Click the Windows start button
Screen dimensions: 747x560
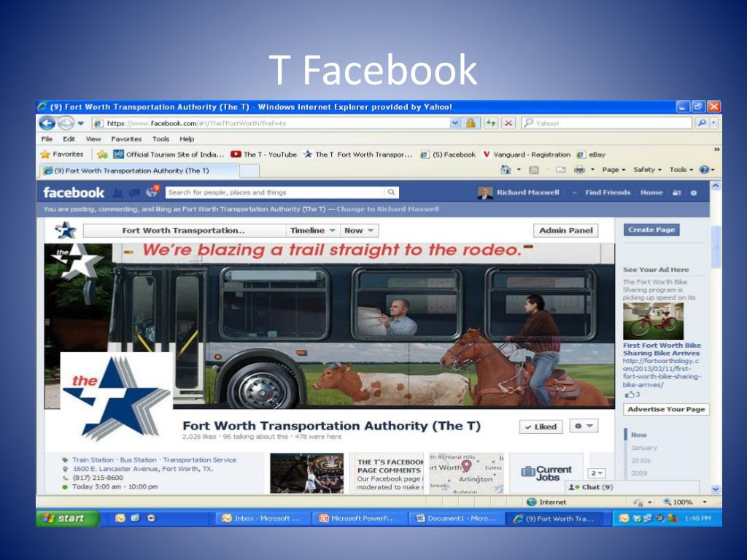pos(68,518)
